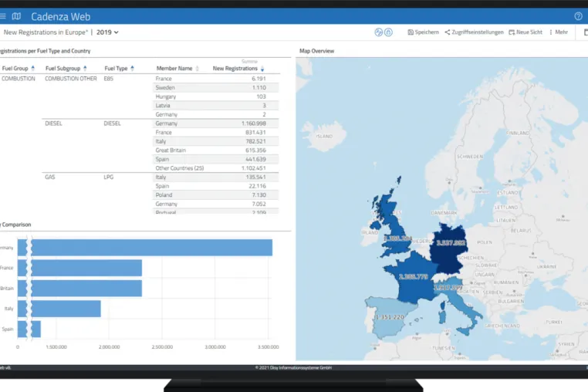
Task: Click the Italy bar in comparison chart
Action: tap(59, 309)
